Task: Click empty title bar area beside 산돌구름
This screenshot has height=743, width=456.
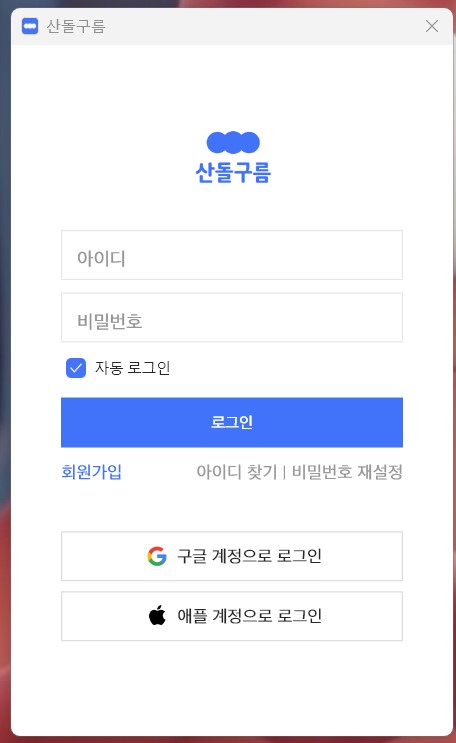Action: [x=261, y=26]
